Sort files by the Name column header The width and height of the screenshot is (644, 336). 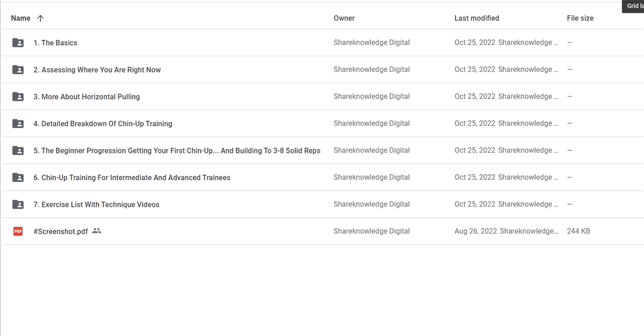pos(21,18)
